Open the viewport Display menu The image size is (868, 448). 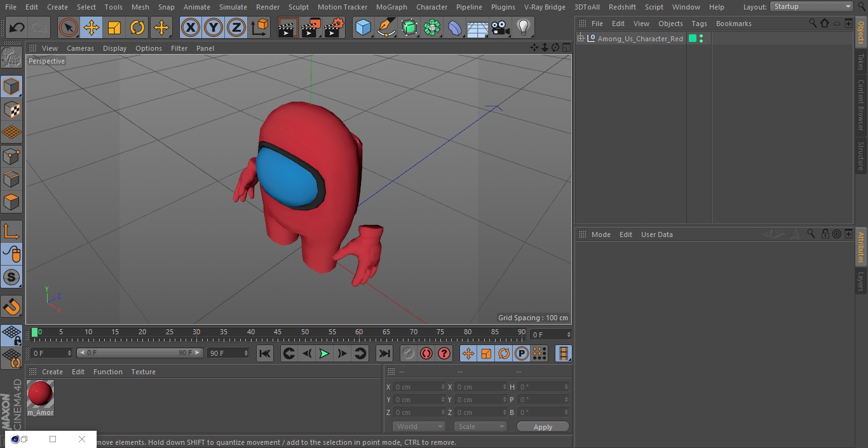point(114,48)
